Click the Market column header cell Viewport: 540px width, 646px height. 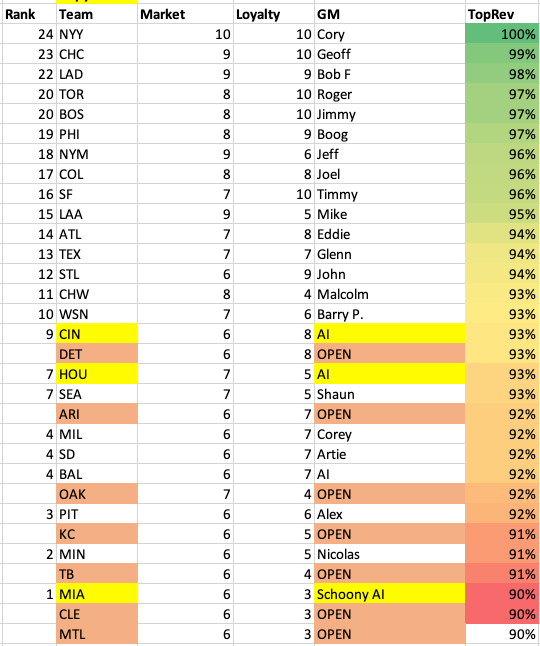point(185,14)
